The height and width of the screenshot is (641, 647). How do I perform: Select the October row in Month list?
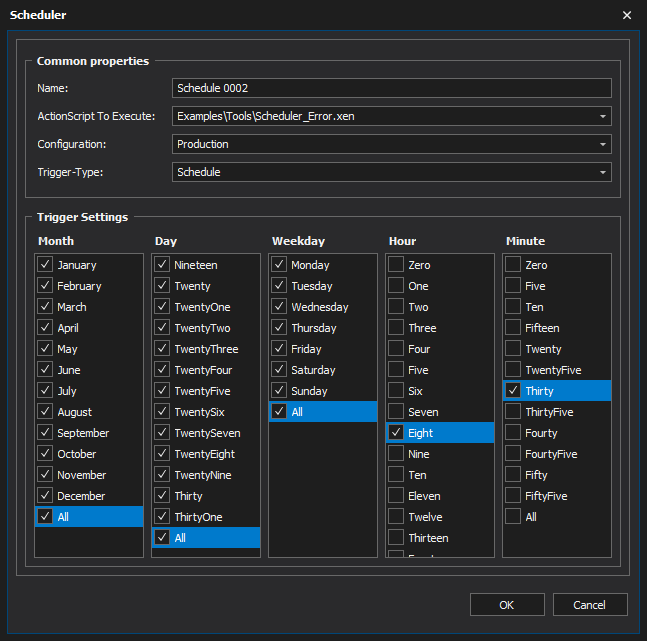coord(89,454)
